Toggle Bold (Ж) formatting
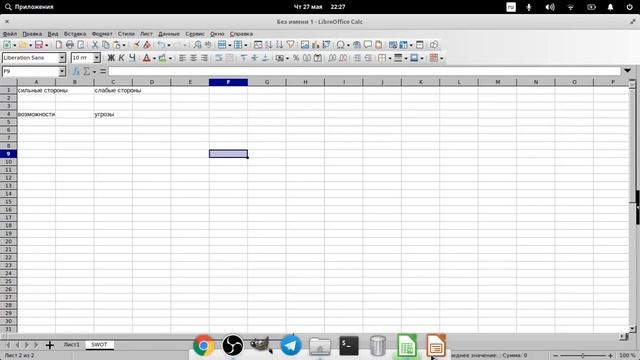The image size is (640, 360). tap(111, 58)
